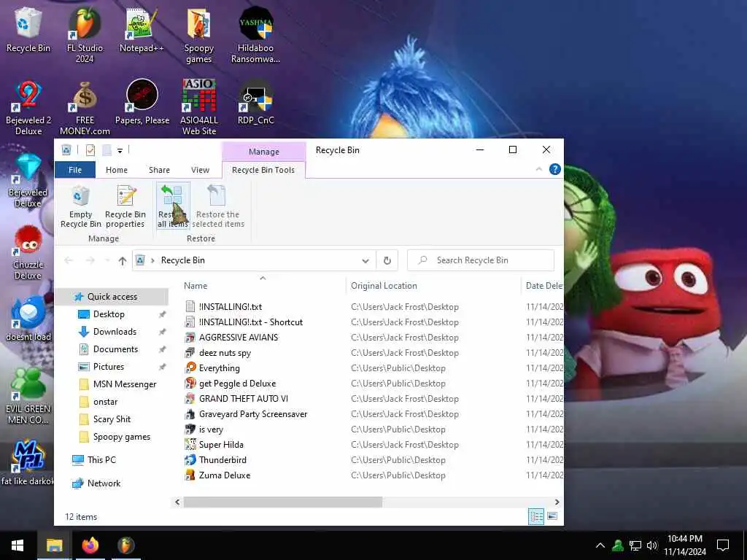Click the horizontal scrollbar thumb
This screenshot has height=560, width=747.
[x=283, y=502]
